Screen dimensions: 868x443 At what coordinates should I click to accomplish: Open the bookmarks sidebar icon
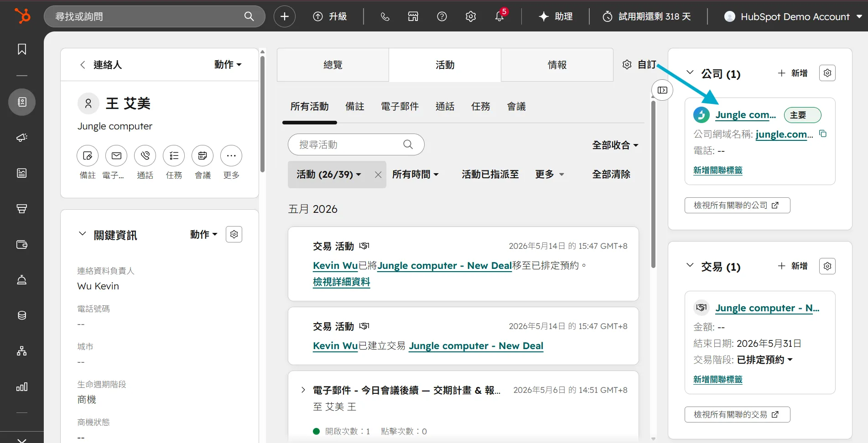(22, 49)
